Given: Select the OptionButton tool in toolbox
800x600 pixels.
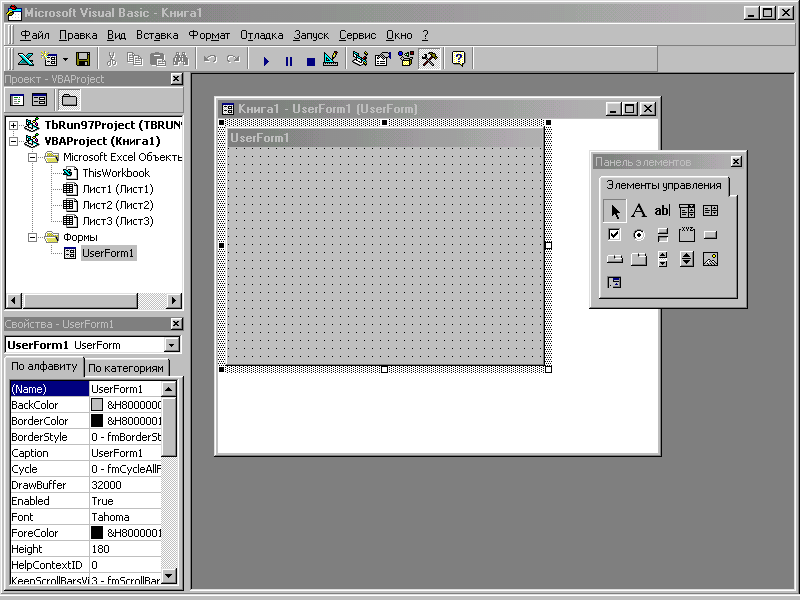Looking at the screenshot, I should click(x=639, y=235).
